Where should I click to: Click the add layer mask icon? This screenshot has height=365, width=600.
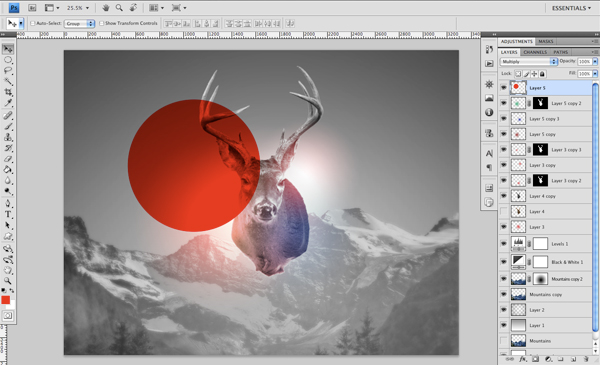click(535, 359)
